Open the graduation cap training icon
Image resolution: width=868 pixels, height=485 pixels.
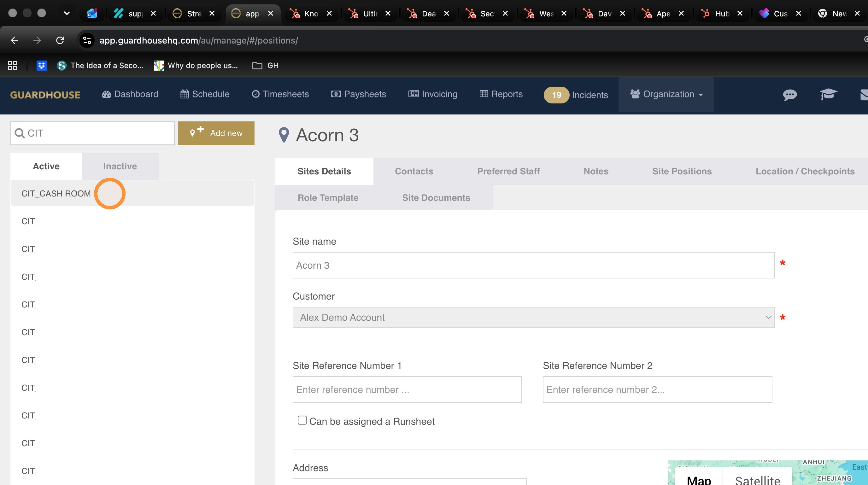(828, 94)
